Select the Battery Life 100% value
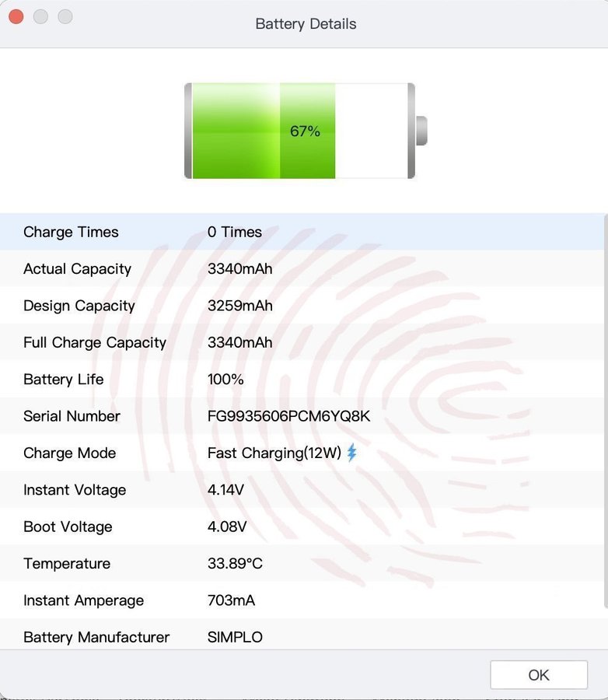Screen dimensions: 608x700 225,380
